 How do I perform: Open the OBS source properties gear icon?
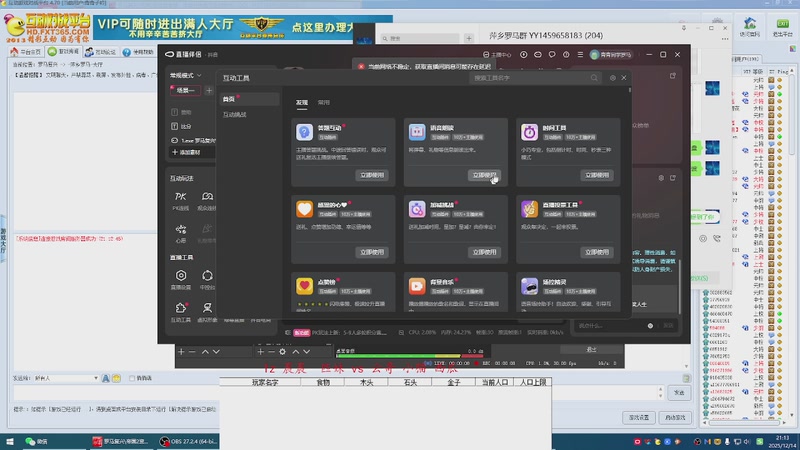(283, 352)
